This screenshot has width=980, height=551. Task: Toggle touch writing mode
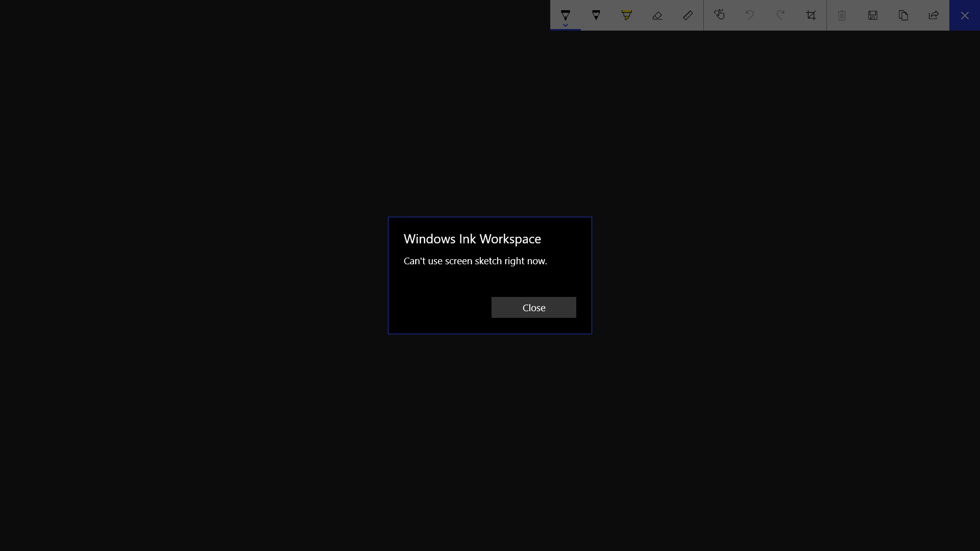[x=719, y=15]
